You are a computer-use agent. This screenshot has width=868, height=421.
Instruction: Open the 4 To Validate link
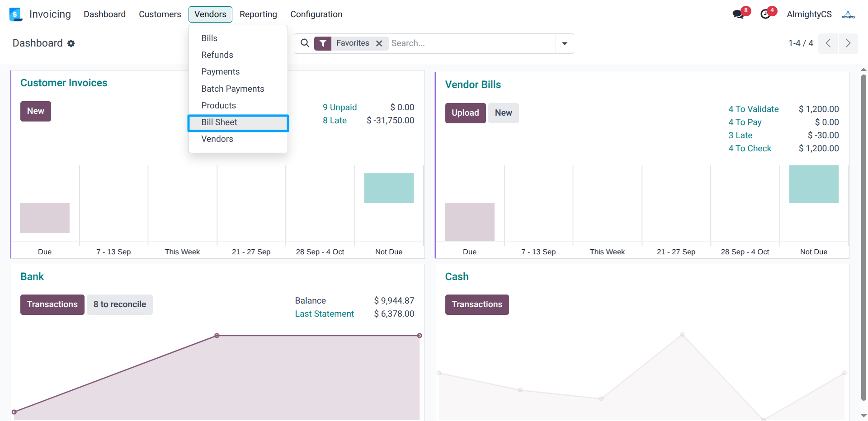click(x=753, y=109)
